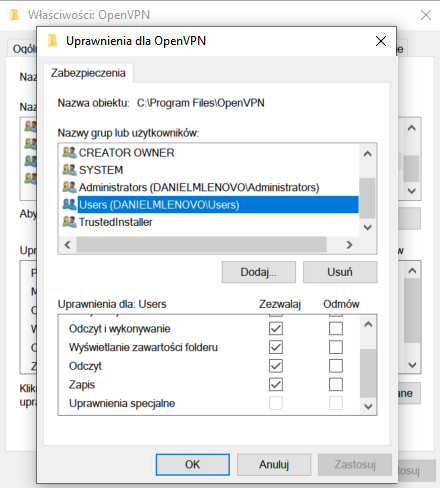Close the Uprawnienia dla OpenVPN dialog
440x488 pixels.
381,41
